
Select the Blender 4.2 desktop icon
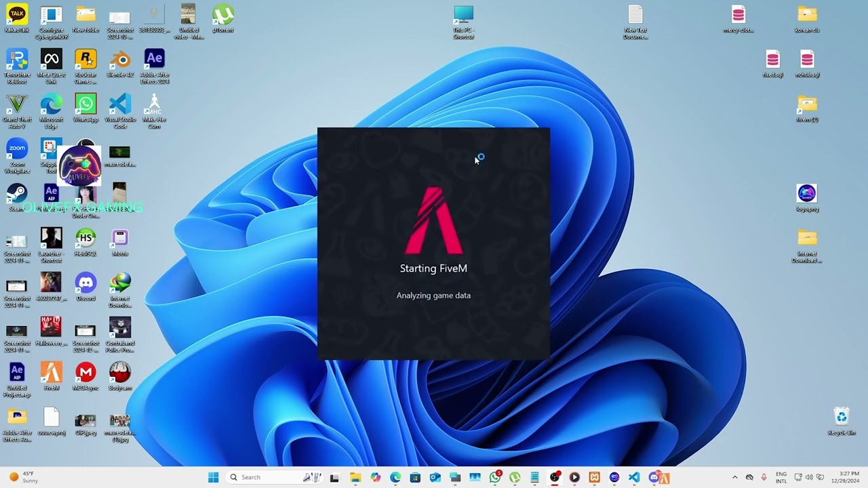[x=120, y=64]
